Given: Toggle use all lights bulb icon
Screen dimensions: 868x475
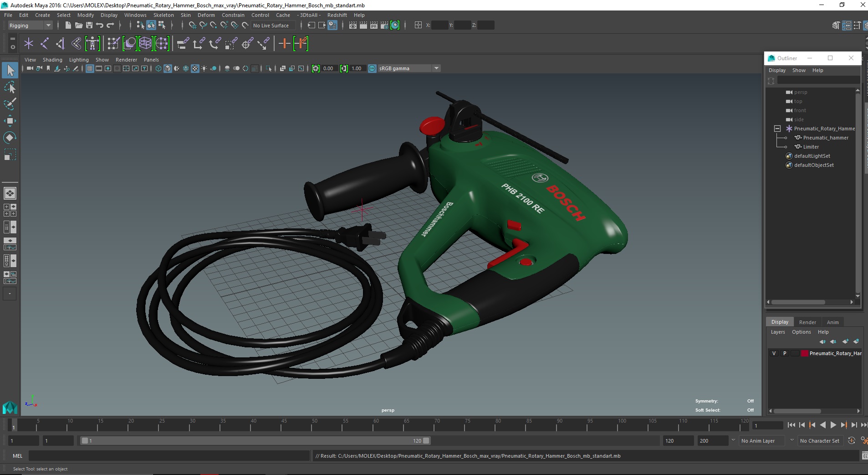Looking at the screenshot, I should point(204,68).
